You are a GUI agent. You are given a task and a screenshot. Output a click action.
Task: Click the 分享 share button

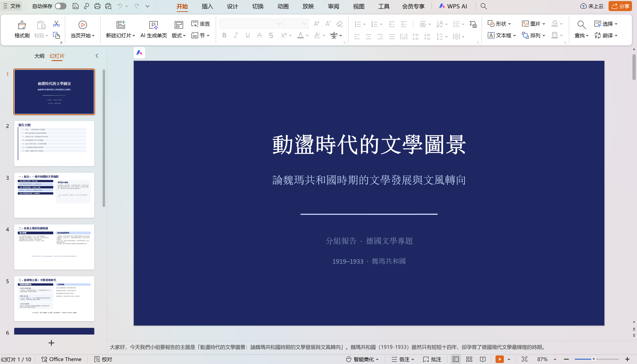pos(620,6)
